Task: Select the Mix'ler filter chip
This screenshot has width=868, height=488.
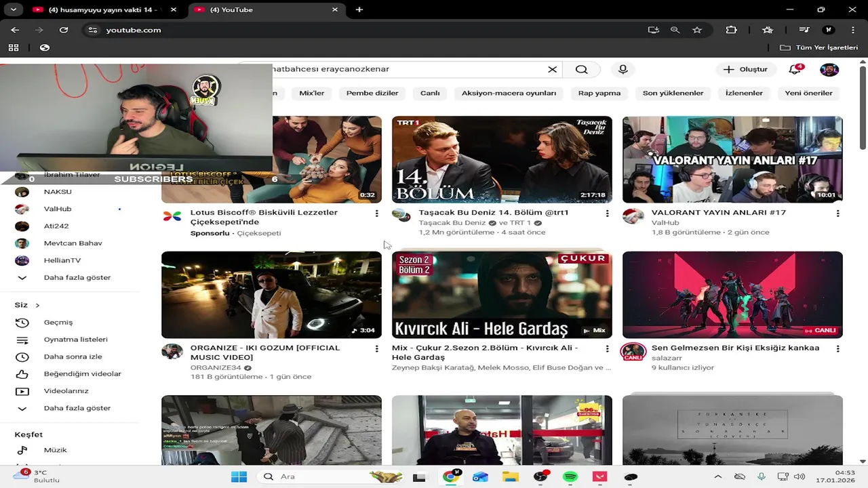Action: [312, 93]
